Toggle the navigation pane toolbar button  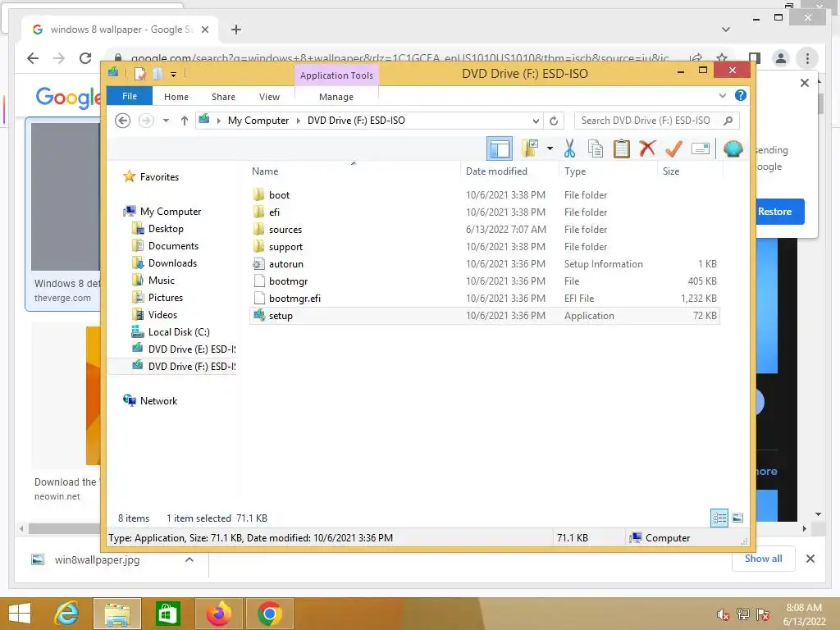click(500, 148)
